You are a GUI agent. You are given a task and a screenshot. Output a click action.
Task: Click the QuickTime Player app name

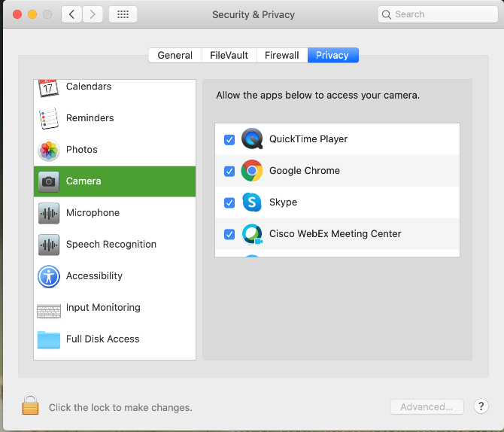pyautogui.click(x=308, y=139)
